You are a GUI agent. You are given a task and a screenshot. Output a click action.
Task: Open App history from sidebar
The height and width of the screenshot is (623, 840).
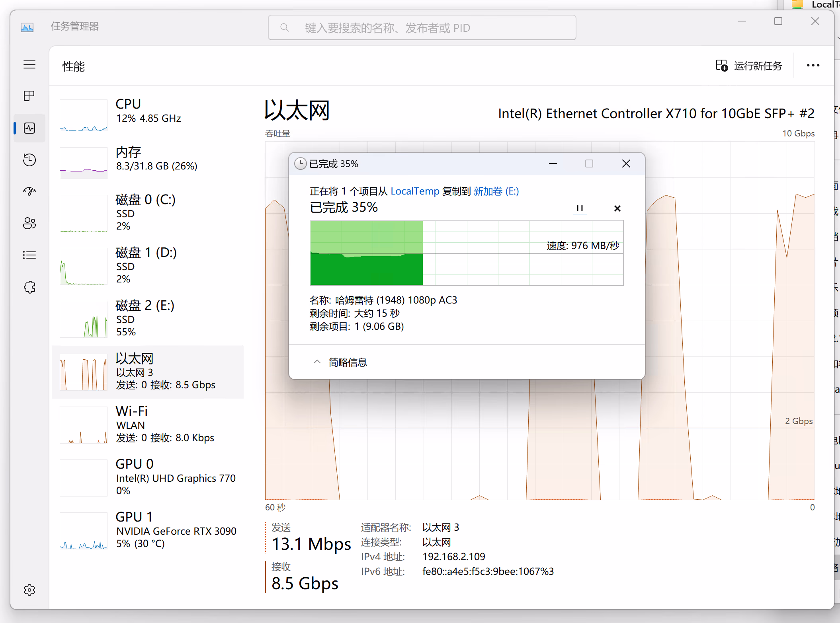(x=29, y=160)
